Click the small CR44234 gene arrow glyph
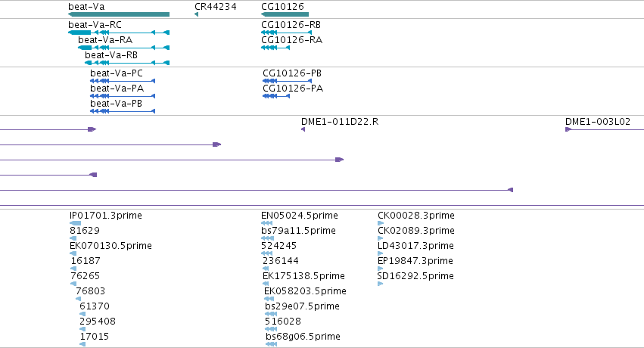The width and height of the screenshot is (644, 348). 196,14
